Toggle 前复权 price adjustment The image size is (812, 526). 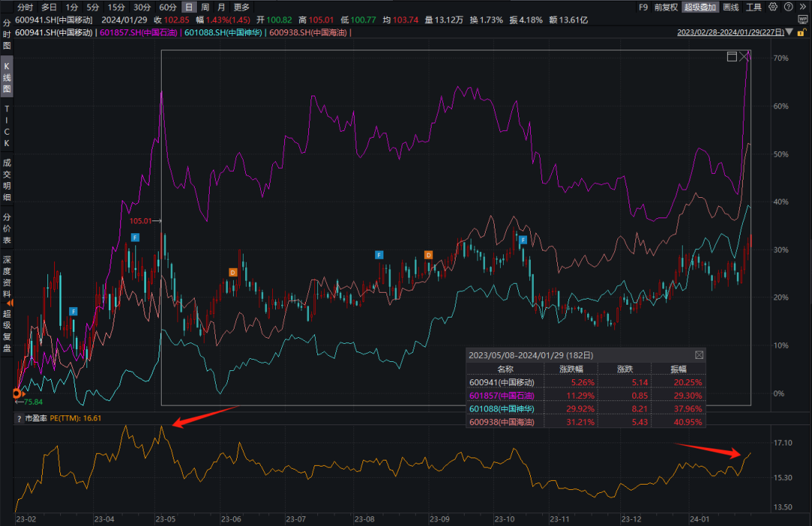click(665, 7)
